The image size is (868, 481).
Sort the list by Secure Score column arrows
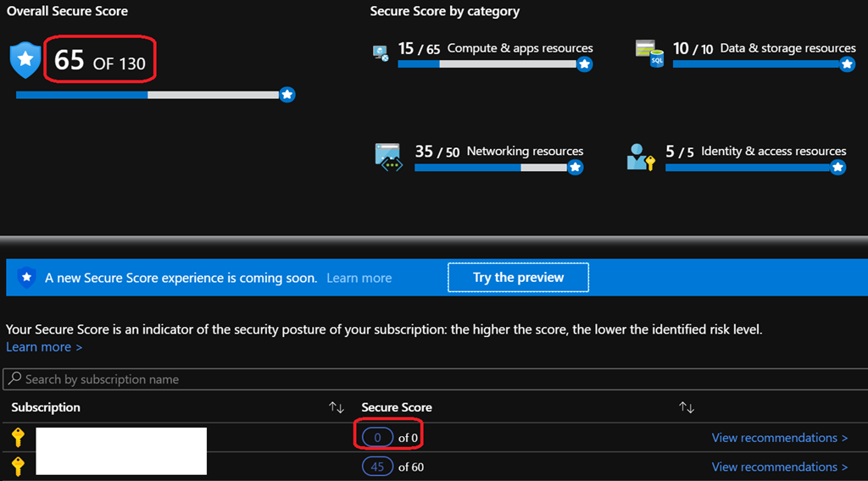(687, 407)
